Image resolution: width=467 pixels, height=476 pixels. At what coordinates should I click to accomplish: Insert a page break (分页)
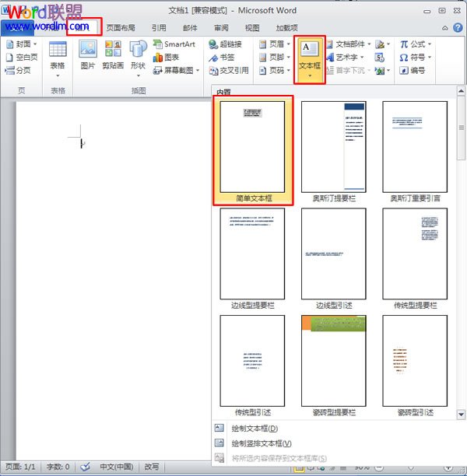click(x=18, y=71)
